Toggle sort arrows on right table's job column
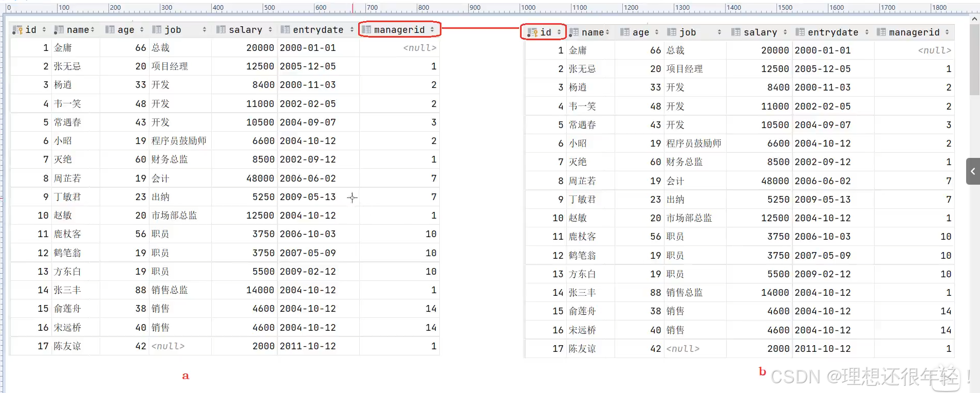Viewport: 980px width, 393px height. coord(719,32)
